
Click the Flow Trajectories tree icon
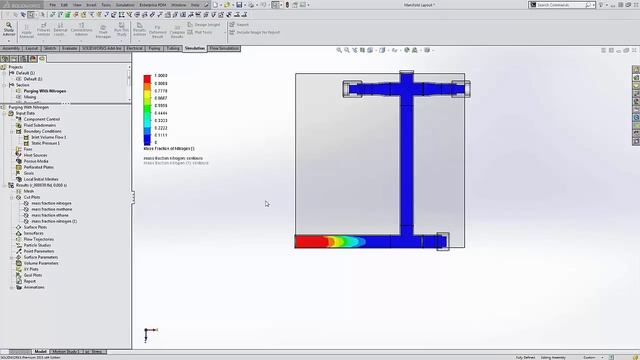coord(18,239)
